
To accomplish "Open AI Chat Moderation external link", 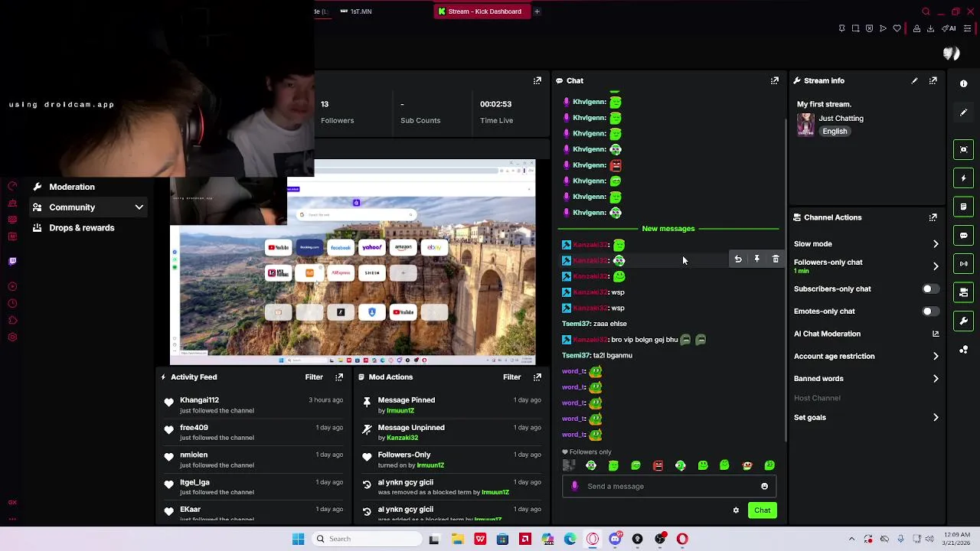I will click(935, 334).
